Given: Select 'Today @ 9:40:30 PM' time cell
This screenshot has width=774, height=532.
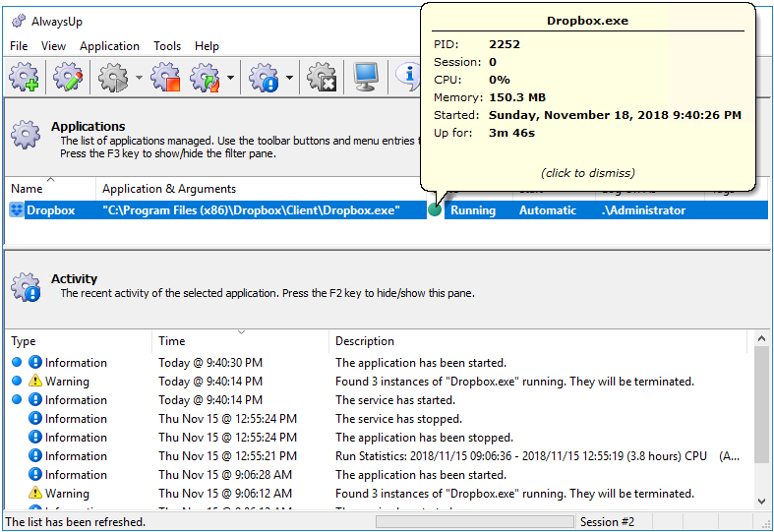Looking at the screenshot, I should pos(210,363).
